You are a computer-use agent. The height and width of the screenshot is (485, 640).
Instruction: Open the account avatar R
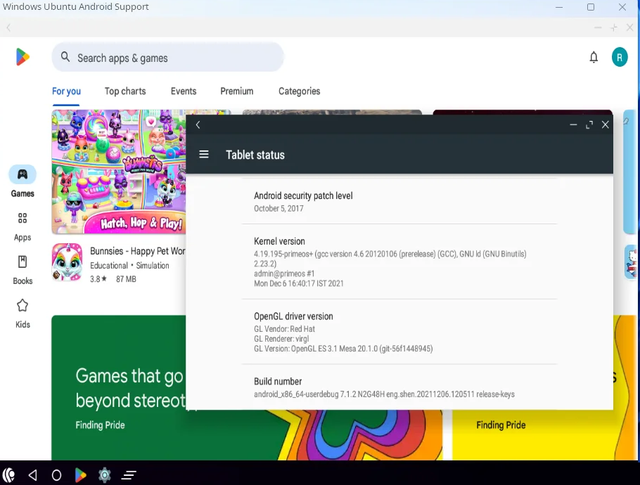pyautogui.click(x=619, y=57)
